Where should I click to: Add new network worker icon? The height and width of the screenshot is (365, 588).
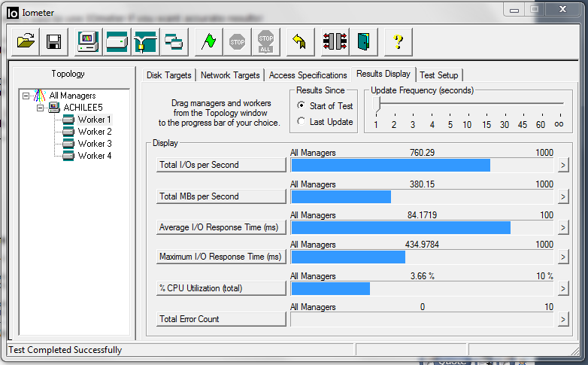click(145, 41)
